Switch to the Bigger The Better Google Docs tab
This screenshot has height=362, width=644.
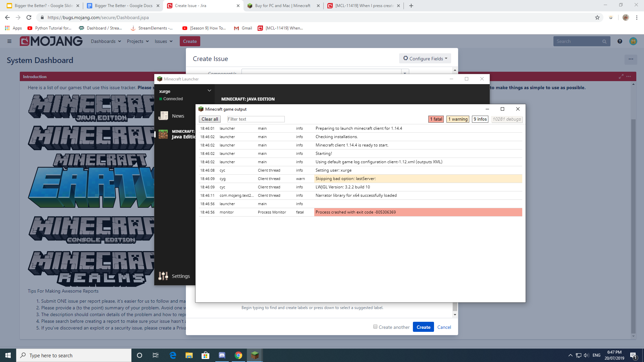(123, 6)
